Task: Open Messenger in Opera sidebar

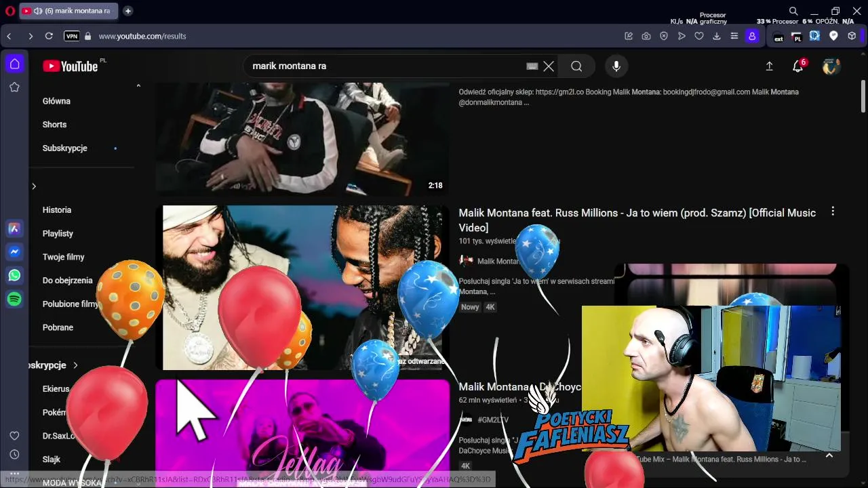Action: [x=14, y=252]
